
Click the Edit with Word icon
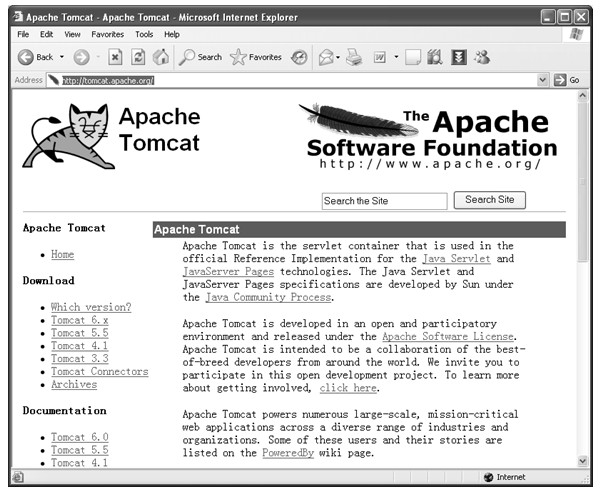coord(380,58)
